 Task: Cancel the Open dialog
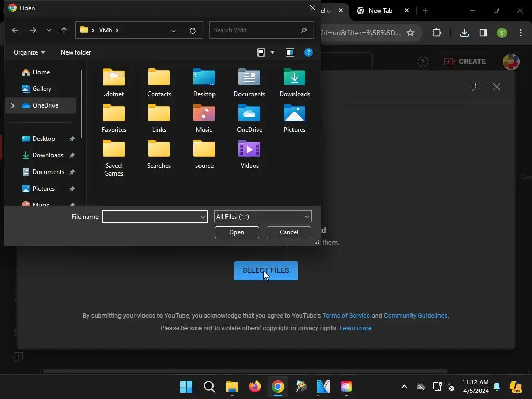[x=289, y=232]
